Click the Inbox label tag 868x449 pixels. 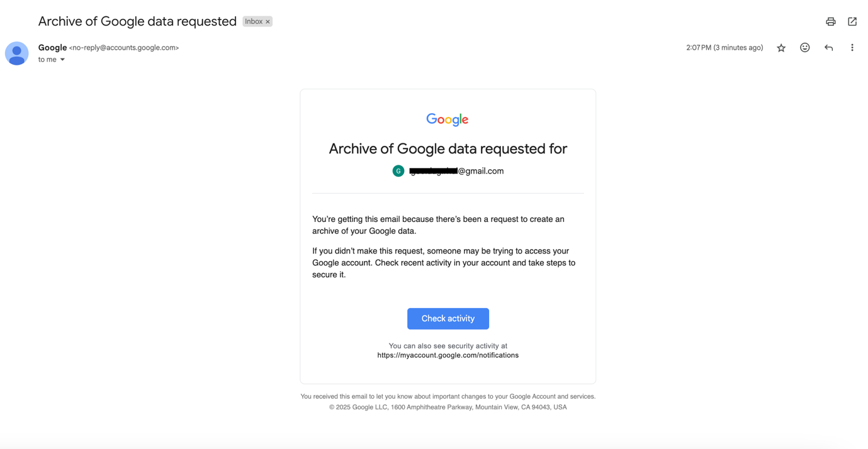coord(254,21)
